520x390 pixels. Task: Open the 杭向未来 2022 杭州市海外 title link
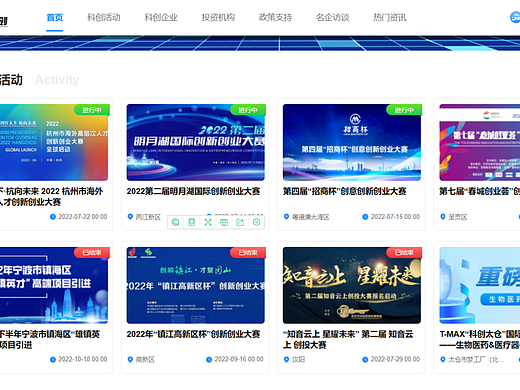pos(52,196)
